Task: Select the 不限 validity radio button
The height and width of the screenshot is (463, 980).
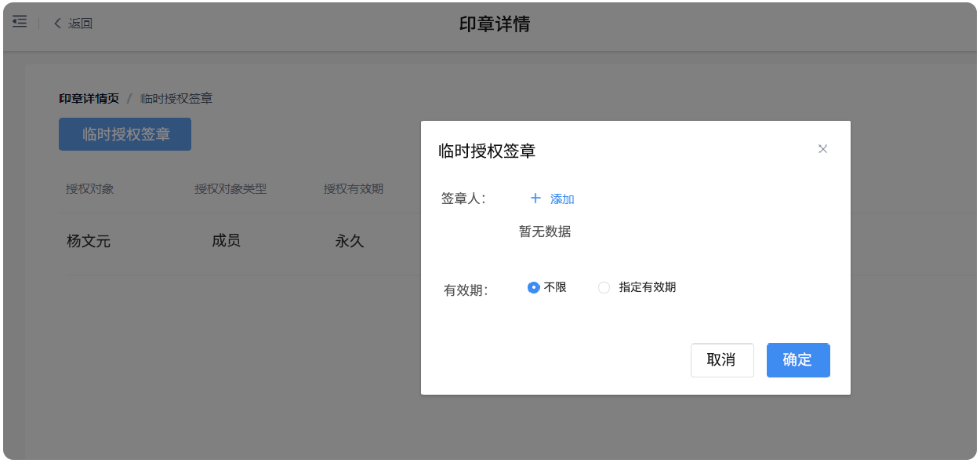Action: 534,287
